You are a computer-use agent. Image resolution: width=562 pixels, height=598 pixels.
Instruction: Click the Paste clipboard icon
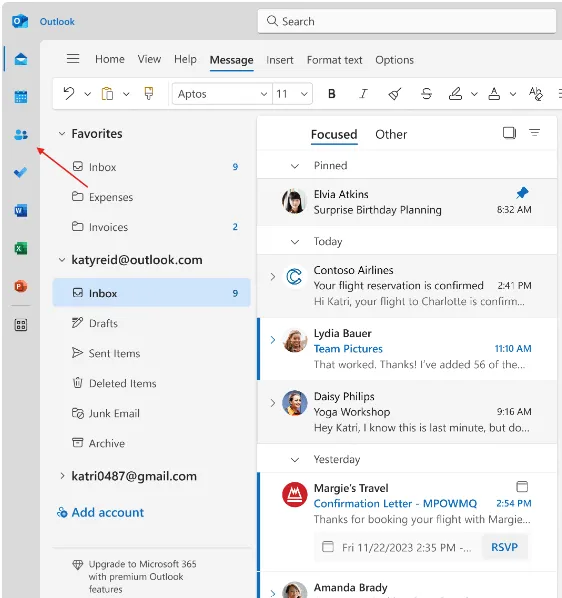point(108,93)
